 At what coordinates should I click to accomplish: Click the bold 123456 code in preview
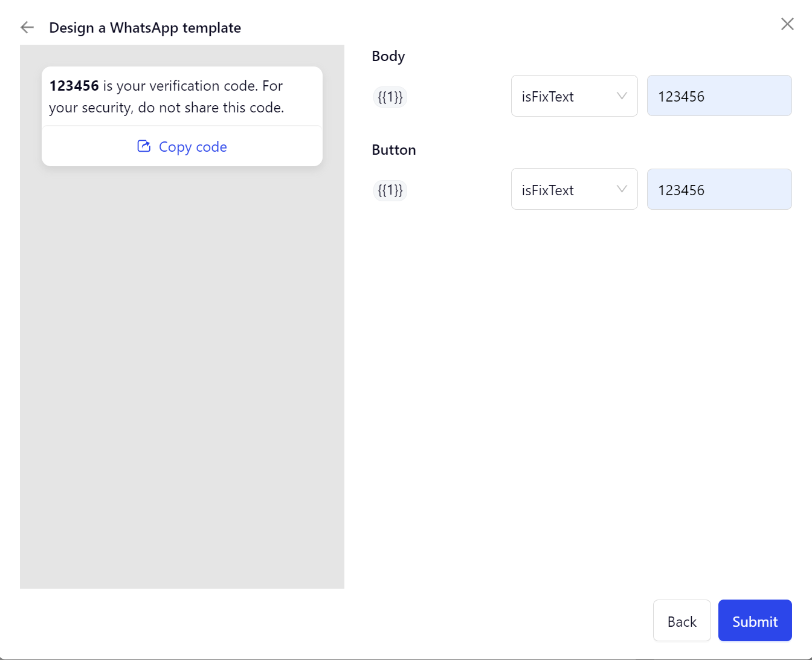[74, 86]
